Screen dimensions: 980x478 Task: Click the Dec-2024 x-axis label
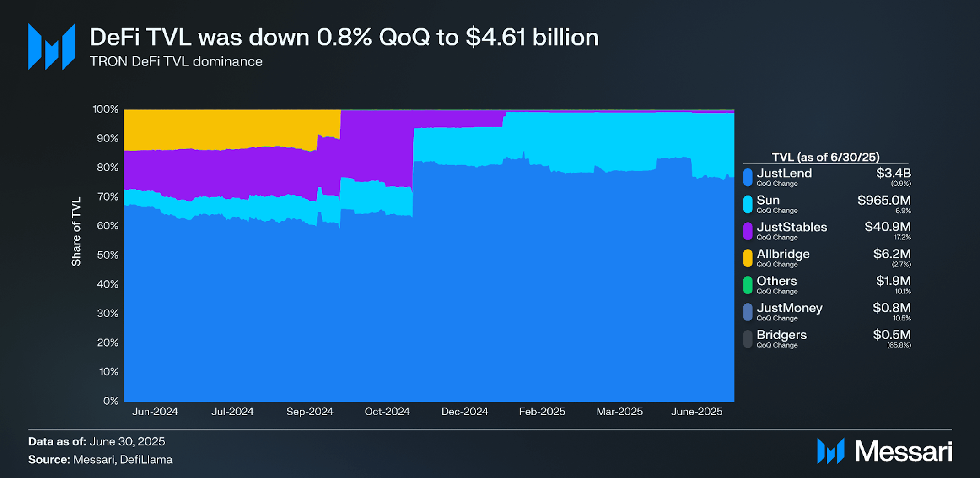[464, 412]
